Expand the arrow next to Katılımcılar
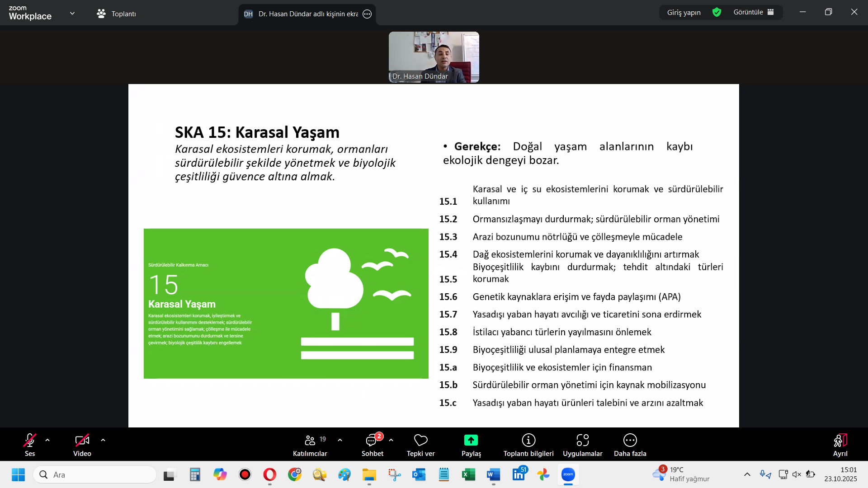This screenshot has width=868, height=488. (x=340, y=440)
